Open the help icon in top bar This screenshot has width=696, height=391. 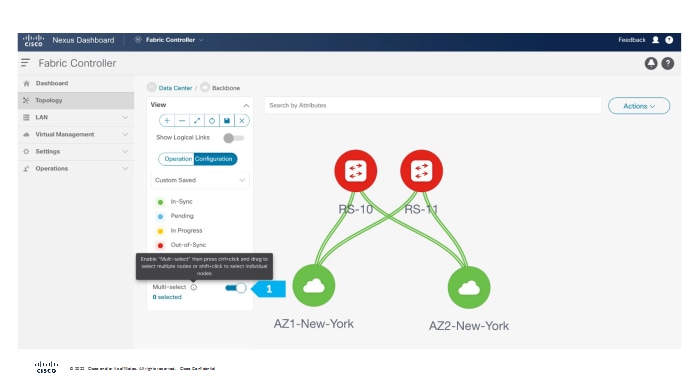point(669,40)
